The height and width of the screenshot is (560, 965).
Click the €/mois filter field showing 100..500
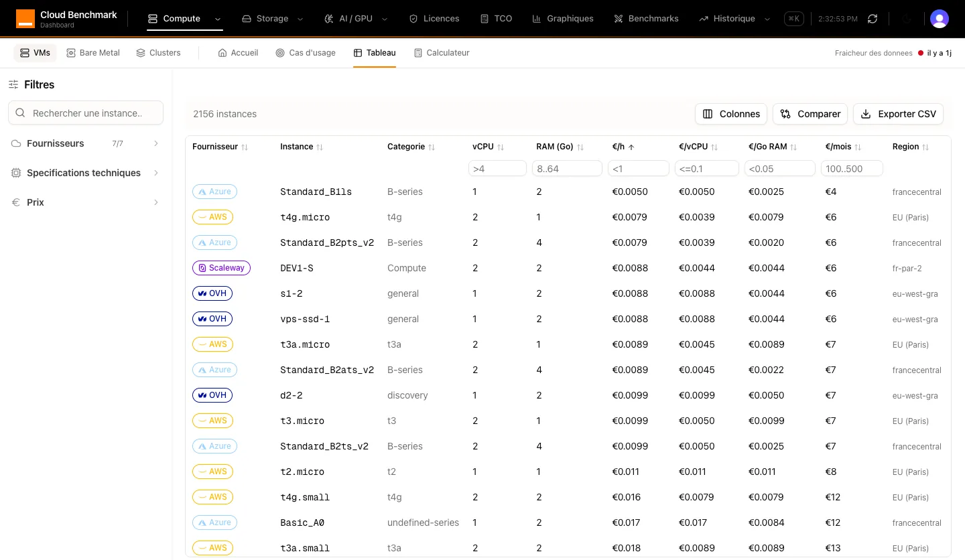click(x=852, y=168)
